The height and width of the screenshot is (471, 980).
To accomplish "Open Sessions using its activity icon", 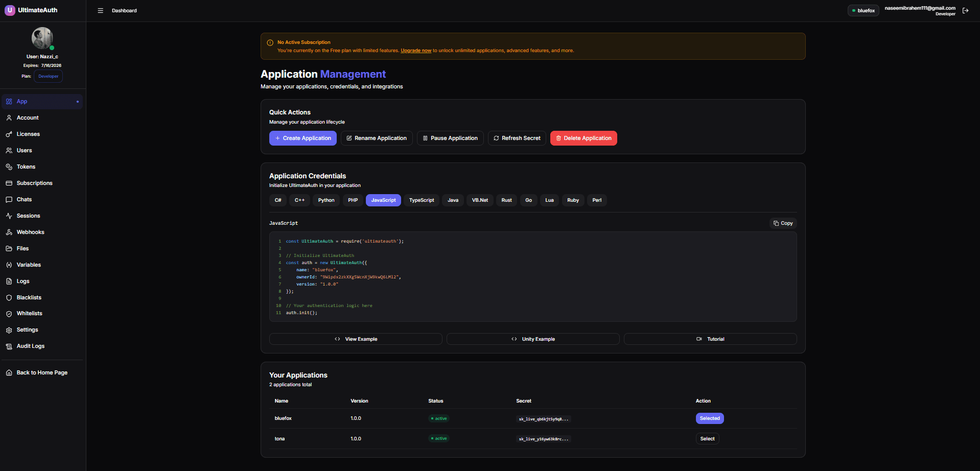I will (x=9, y=216).
